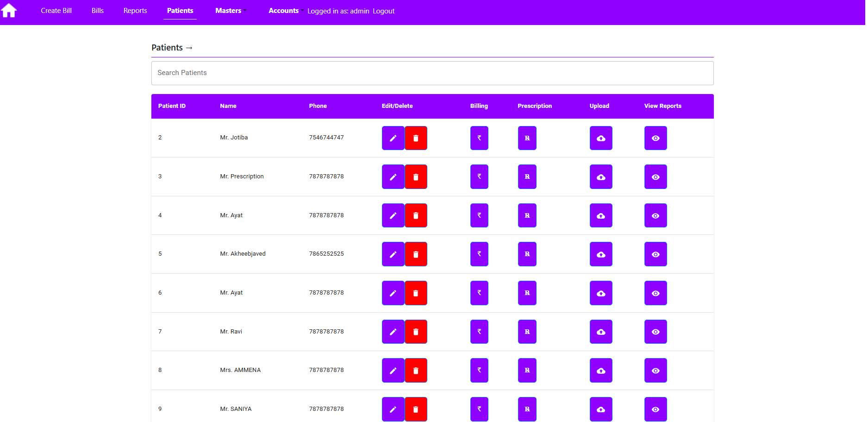The width and height of the screenshot is (868, 422).
Task: Expand the Masters dropdown menu
Action: pyautogui.click(x=230, y=11)
